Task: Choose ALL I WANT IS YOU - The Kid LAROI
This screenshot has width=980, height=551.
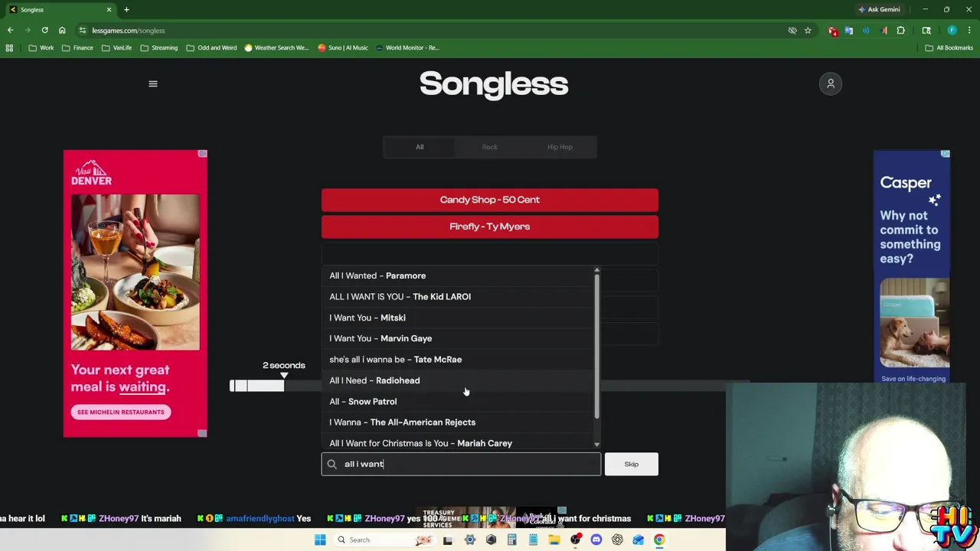Action: pos(458,296)
